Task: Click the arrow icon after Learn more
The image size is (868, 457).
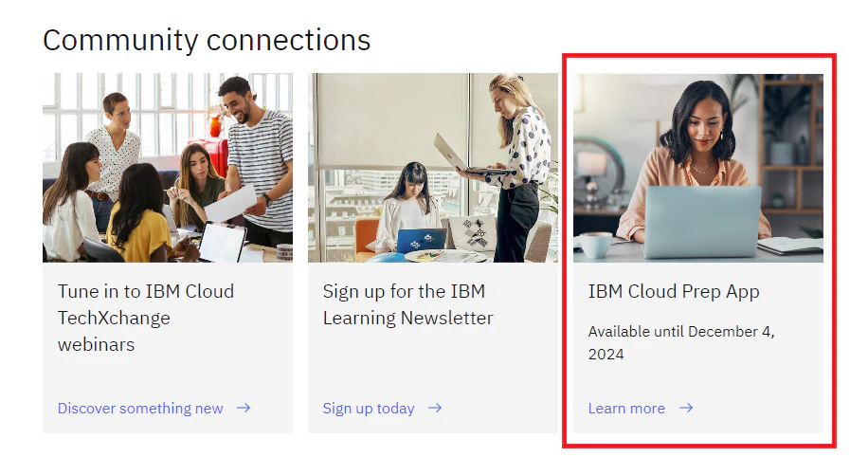Action: click(686, 409)
